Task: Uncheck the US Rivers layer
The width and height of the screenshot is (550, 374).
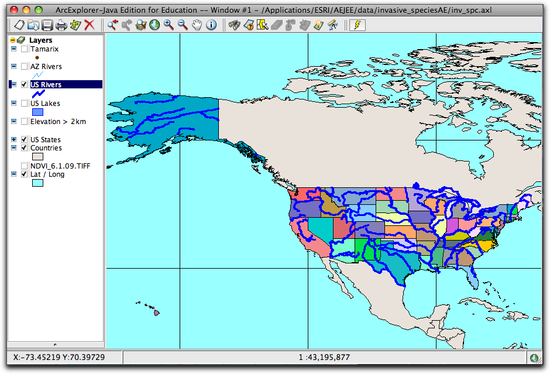Action: click(x=24, y=84)
